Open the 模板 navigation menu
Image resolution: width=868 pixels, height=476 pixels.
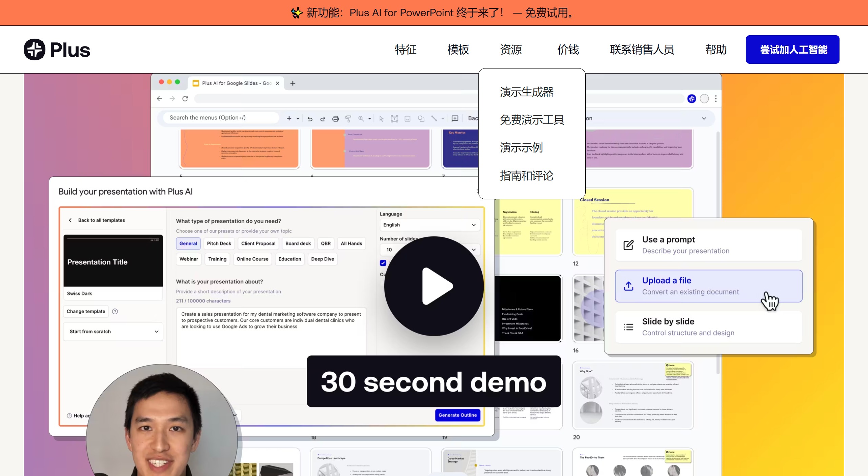click(458, 49)
